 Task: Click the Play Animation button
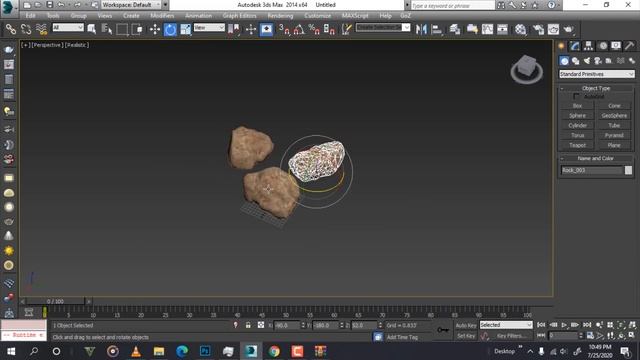coord(564,325)
